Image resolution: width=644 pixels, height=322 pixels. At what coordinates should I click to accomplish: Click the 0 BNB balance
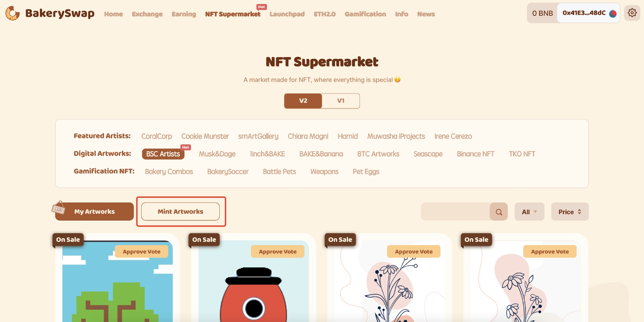pyautogui.click(x=542, y=13)
